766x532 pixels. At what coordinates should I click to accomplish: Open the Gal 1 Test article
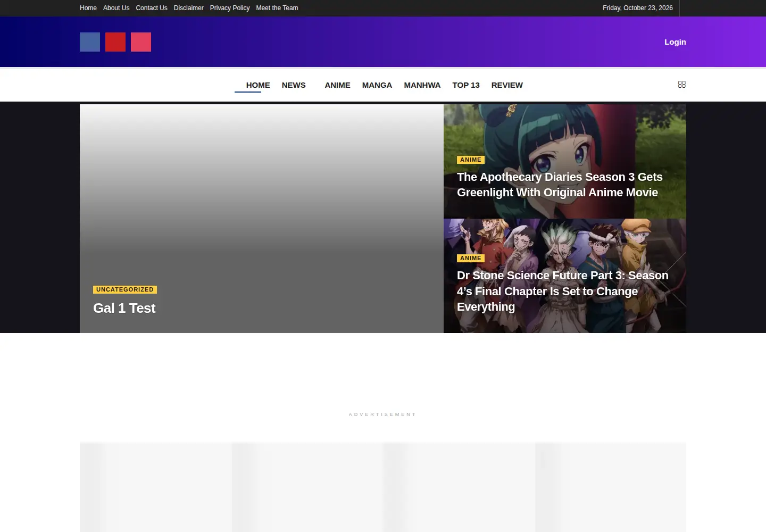coord(124,308)
